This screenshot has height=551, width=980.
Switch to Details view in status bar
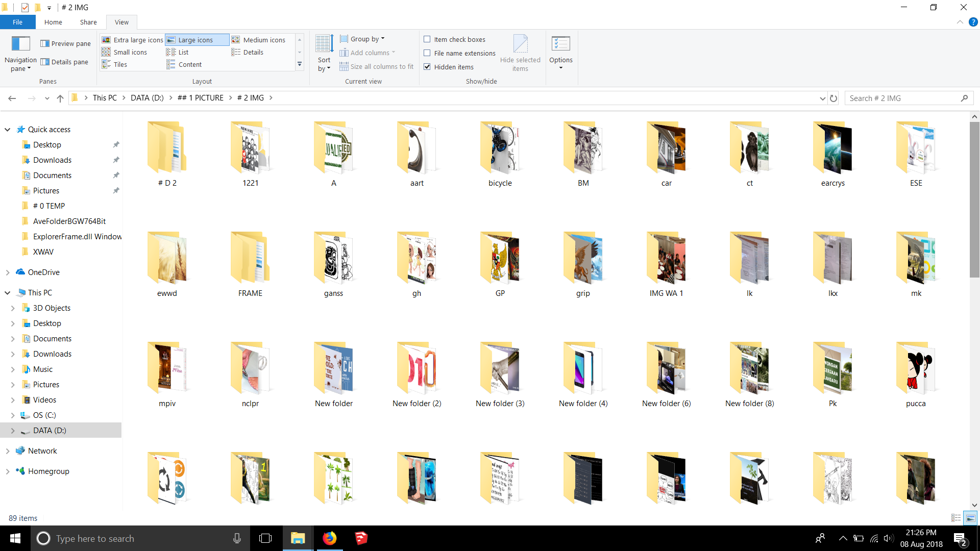pyautogui.click(x=956, y=518)
